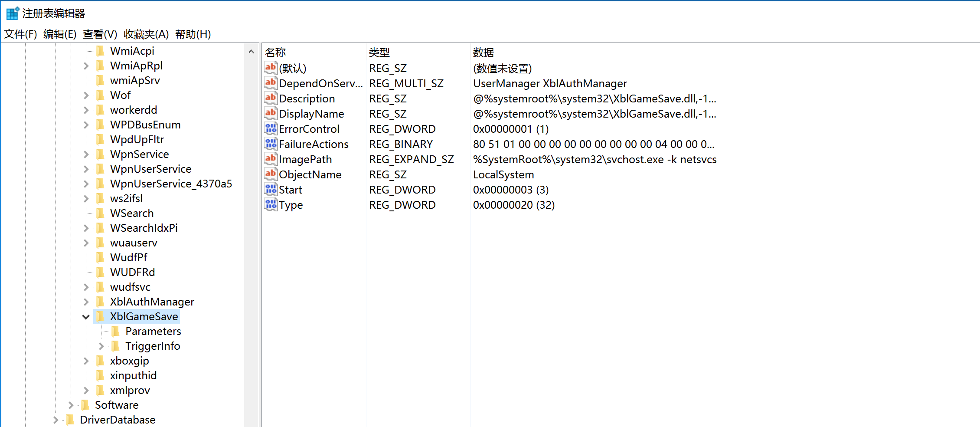Click the Registry Editor app icon in title bar

pyautogui.click(x=12, y=13)
